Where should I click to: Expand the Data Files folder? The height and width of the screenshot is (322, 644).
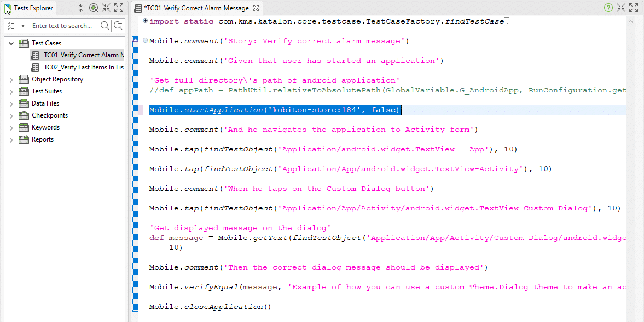click(11, 103)
